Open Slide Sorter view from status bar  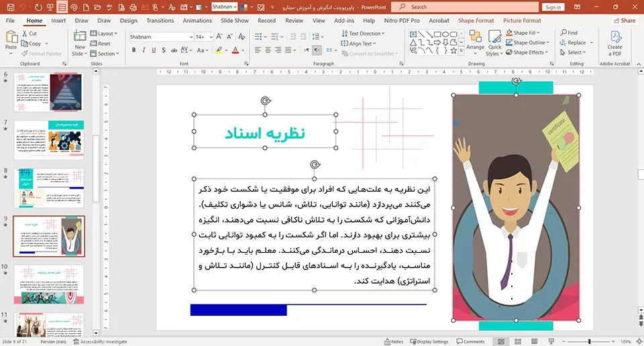518,341
